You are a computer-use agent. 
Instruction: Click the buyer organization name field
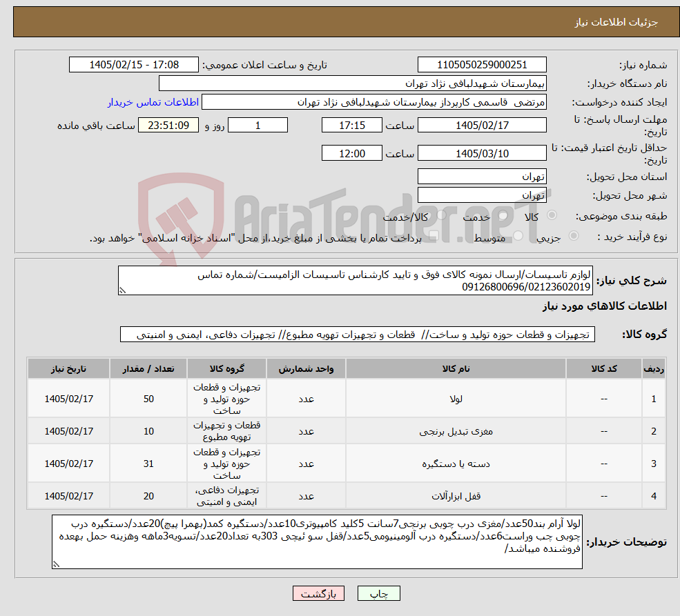(x=353, y=83)
